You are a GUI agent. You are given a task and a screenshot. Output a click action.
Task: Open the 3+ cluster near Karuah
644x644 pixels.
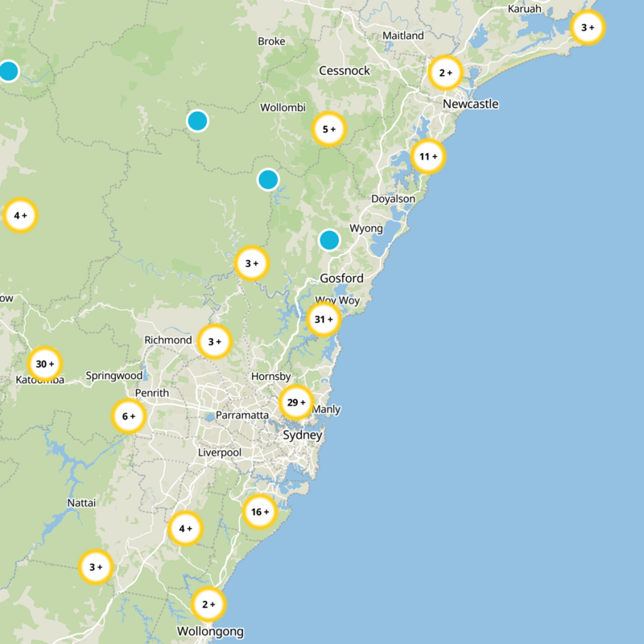pos(588,27)
